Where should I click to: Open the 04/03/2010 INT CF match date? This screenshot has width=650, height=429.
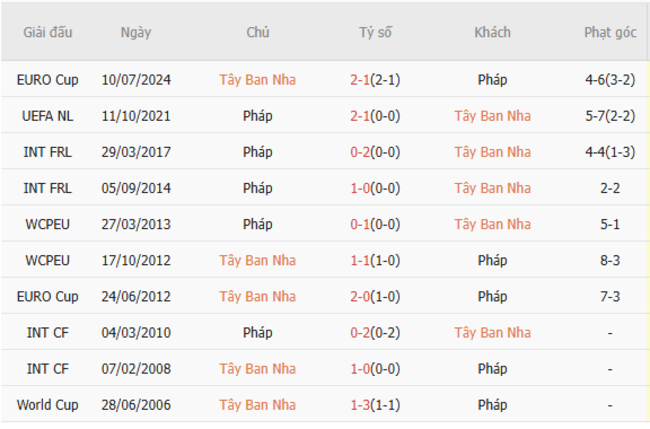click(136, 332)
